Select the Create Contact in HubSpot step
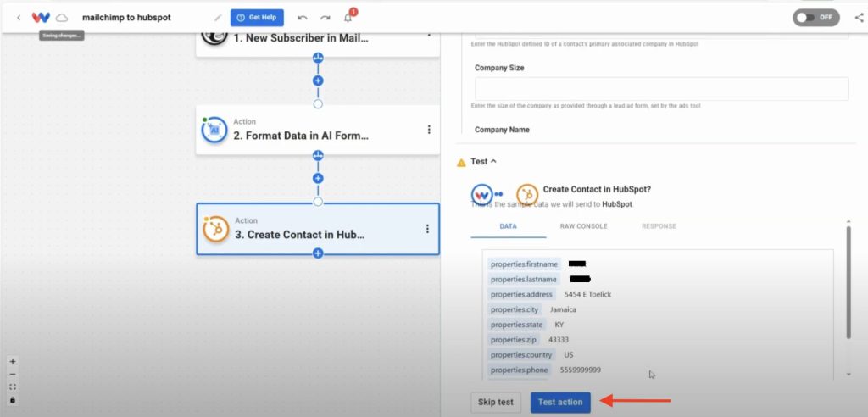The height and width of the screenshot is (417, 868). pyautogui.click(x=318, y=229)
